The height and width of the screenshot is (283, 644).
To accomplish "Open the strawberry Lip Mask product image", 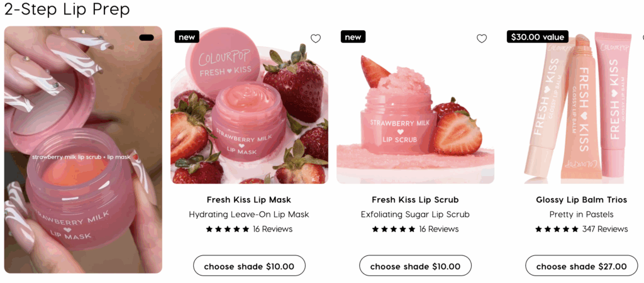I will coord(249,105).
